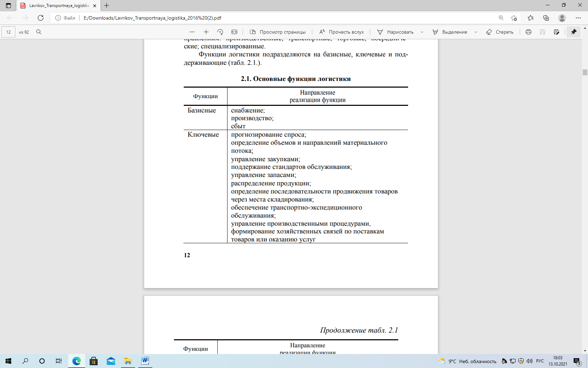This screenshot has width=588, height=368.
Task: Add this page to favorites
Action: click(x=514, y=18)
